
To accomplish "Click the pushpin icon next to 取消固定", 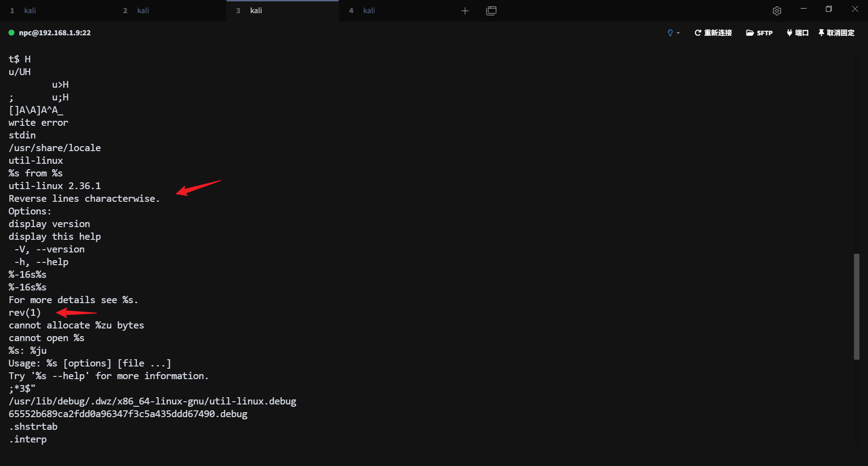I will click(x=821, y=33).
